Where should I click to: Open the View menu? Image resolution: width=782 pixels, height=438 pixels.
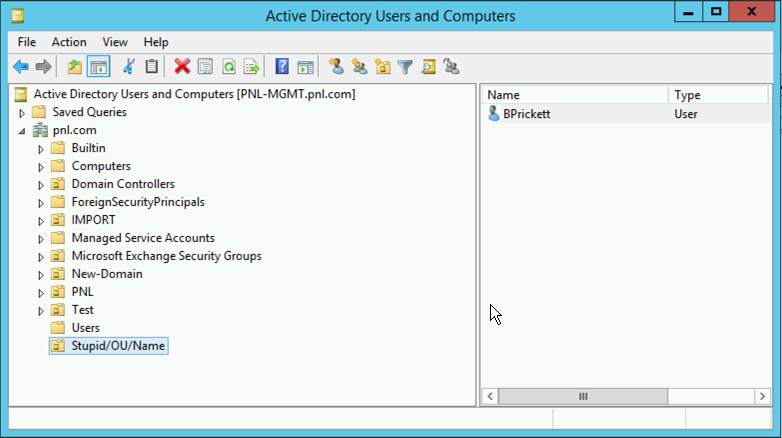(115, 42)
